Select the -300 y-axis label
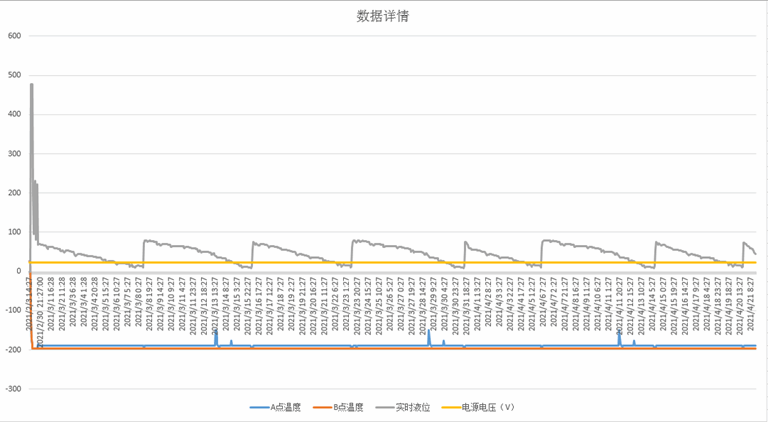 (13, 389)
